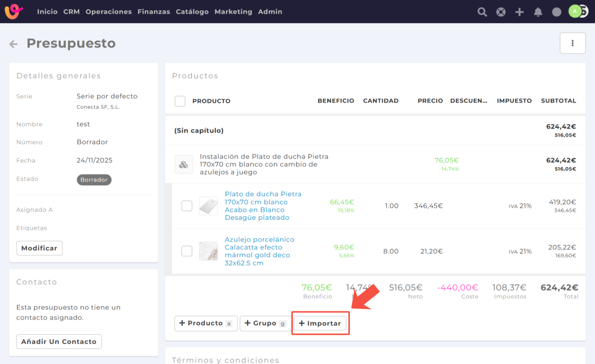Image resolution: width=595 pixels, height=364 pixels.
Task: Click the search magnifier icon
Action: point(482,12)
